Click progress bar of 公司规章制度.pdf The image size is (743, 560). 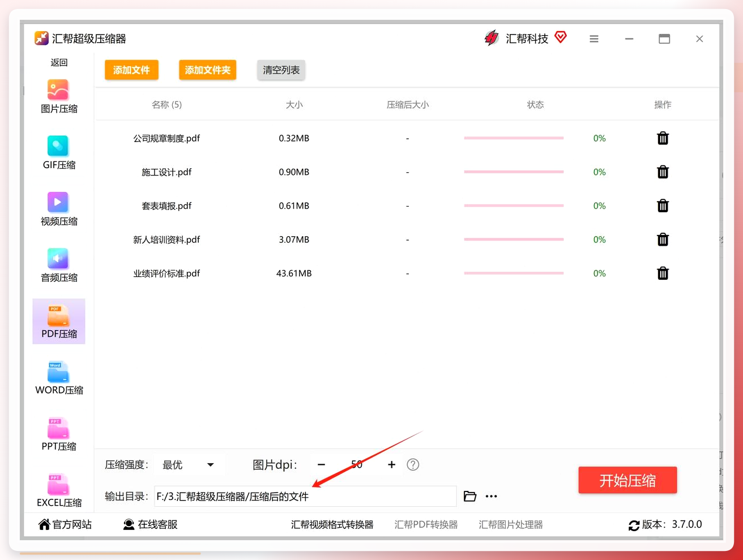tap(514, 138)
